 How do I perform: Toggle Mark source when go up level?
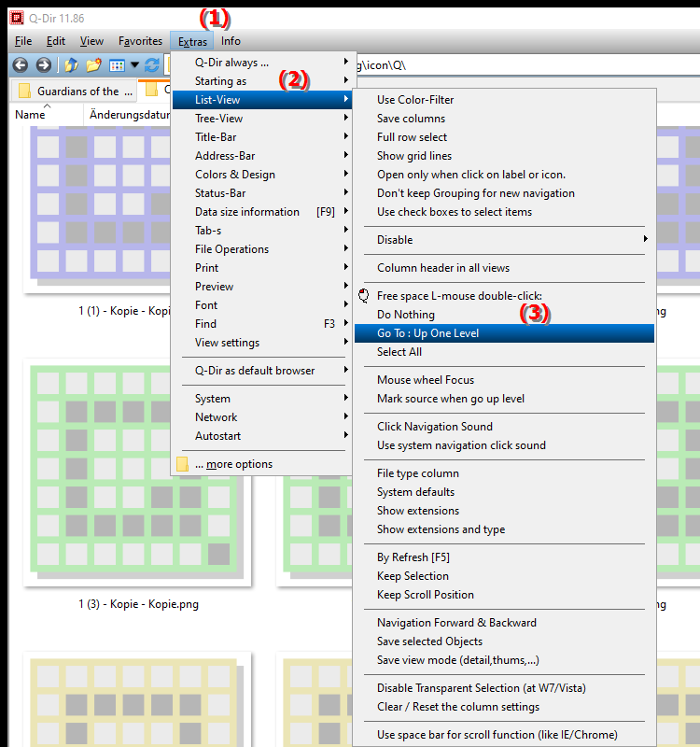click(505, 399)
